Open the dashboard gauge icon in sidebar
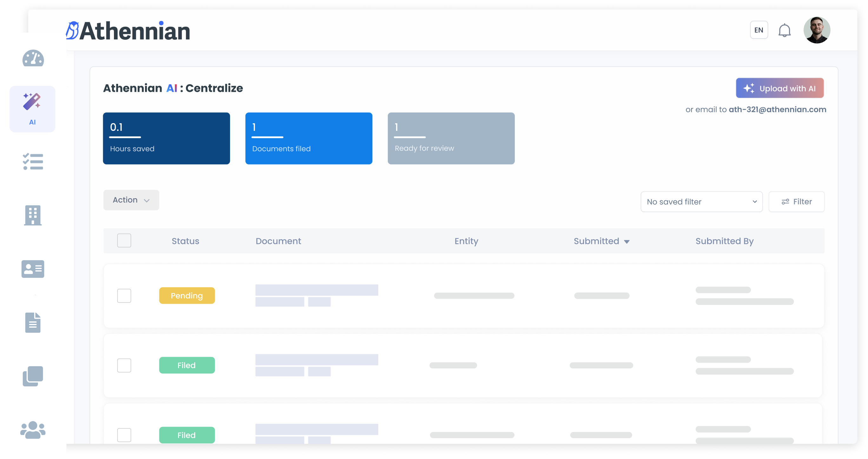This screenshot has height=459, width=868. pyautogui.click(x=33, y=58)
